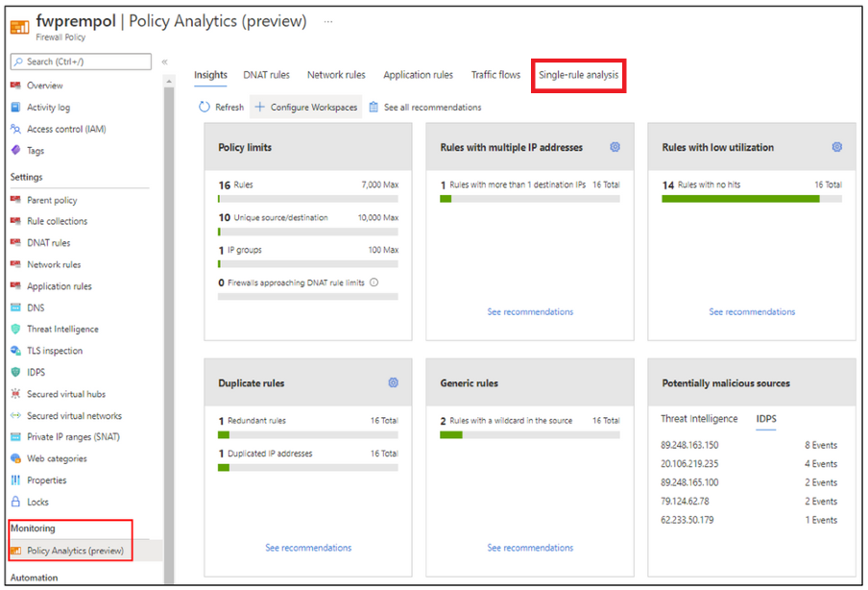Click the Redundant rules count row
The width and height of the screenshot is (868, 590).
[308, 421]
